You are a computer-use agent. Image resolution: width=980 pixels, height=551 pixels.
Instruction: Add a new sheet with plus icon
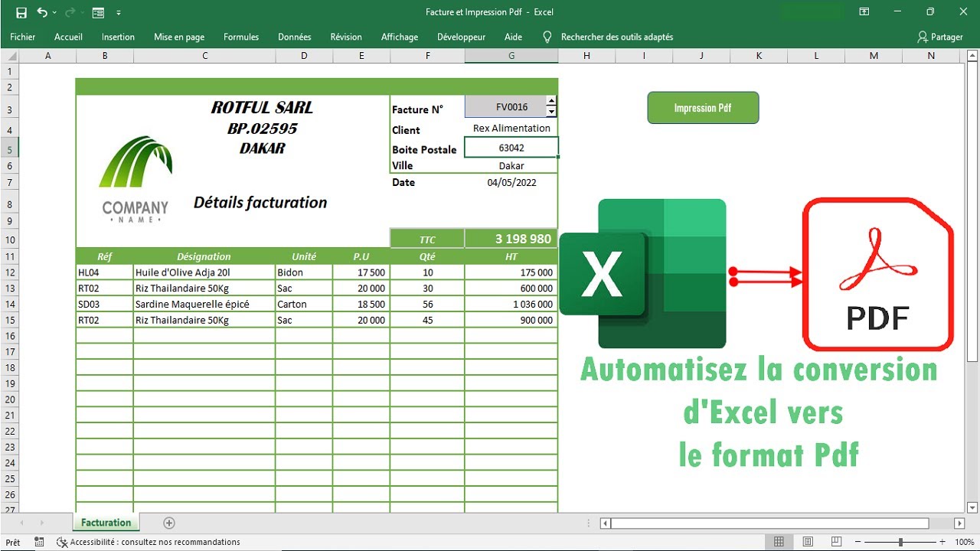tap(169, 523)
